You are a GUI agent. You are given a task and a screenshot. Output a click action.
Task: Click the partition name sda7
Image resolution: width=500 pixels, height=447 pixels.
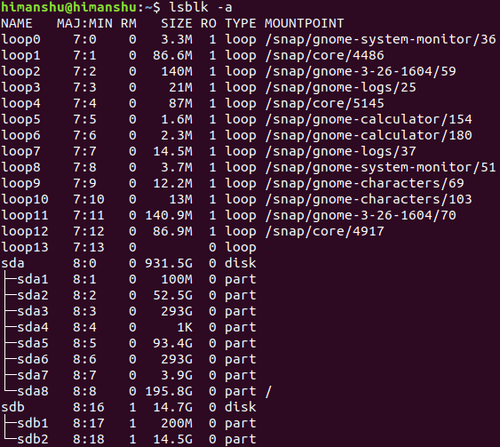[x=33, y=375]
